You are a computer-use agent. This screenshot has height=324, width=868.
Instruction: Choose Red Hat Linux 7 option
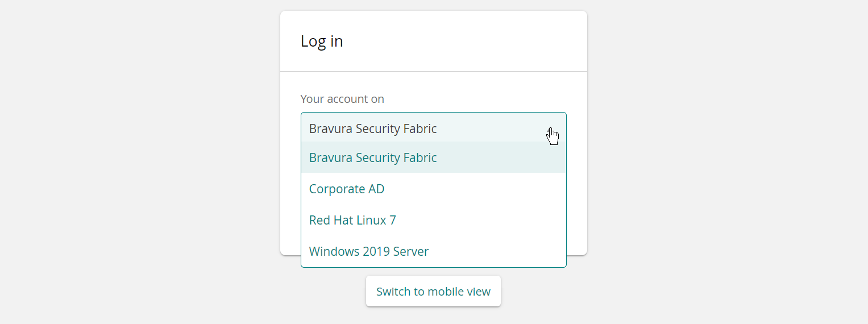tap(352, 220)
